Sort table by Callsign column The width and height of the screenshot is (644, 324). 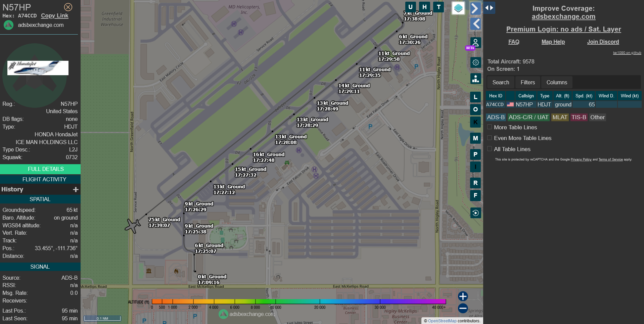[526, 96]
